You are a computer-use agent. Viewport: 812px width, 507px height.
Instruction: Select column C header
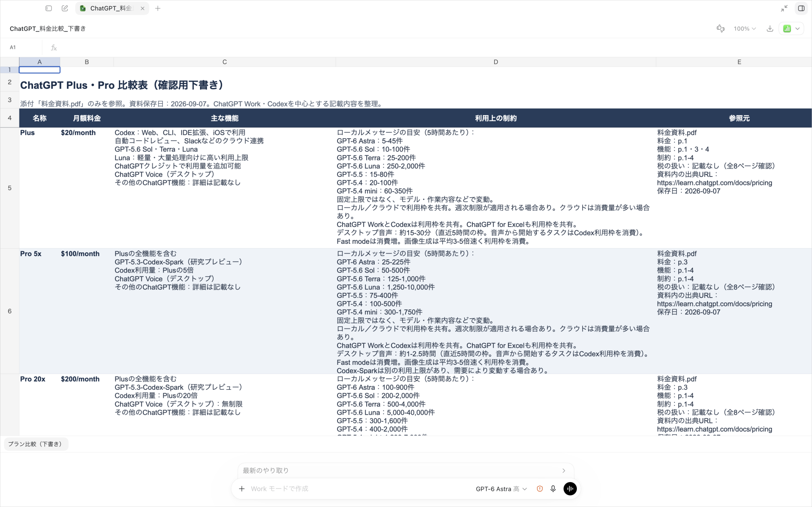pyautogui.click(x=225, y=62)
